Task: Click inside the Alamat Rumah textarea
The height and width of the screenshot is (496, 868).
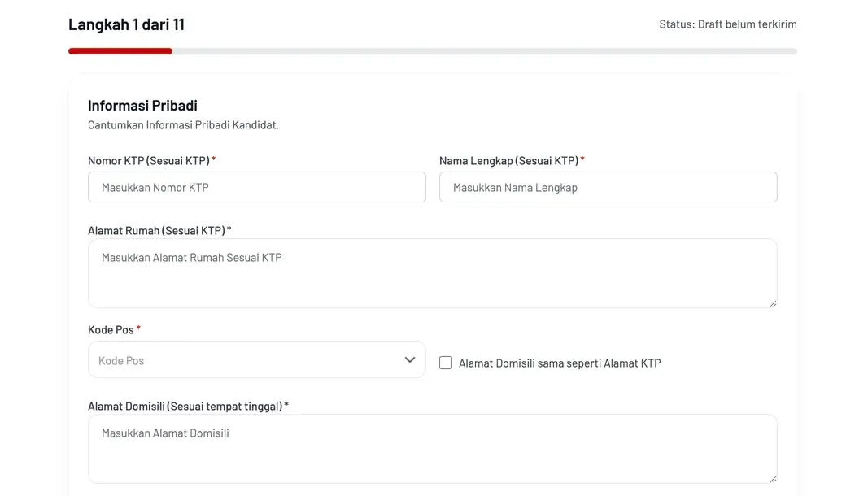Action: (x=432, y=273)
